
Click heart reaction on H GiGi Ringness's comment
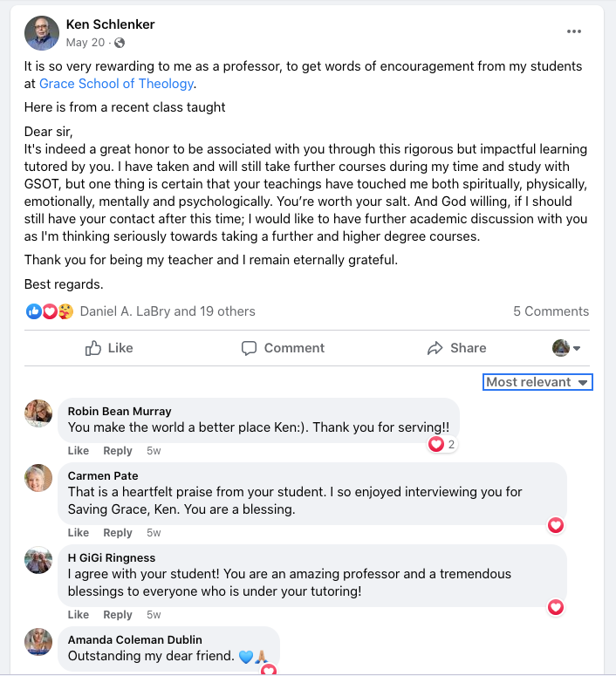[556, 607]
